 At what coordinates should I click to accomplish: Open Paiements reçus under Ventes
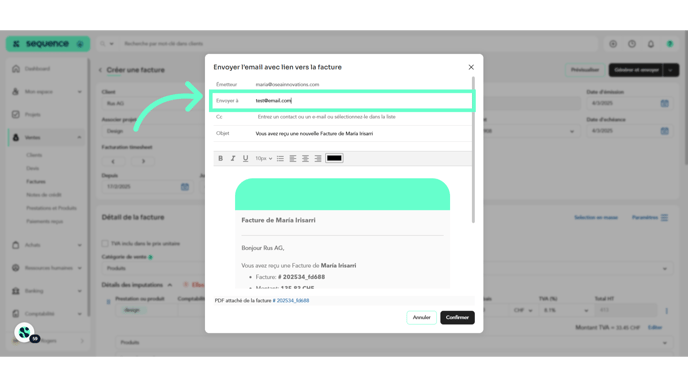coord(44,221)
